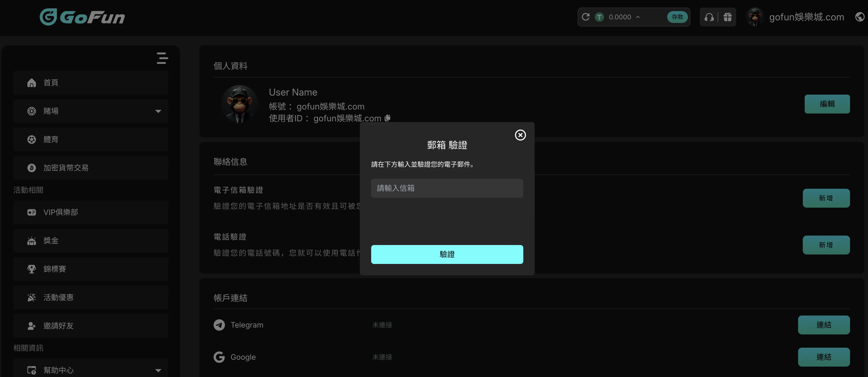Select 錦標賽 from the sidebar

pos(55,269)
